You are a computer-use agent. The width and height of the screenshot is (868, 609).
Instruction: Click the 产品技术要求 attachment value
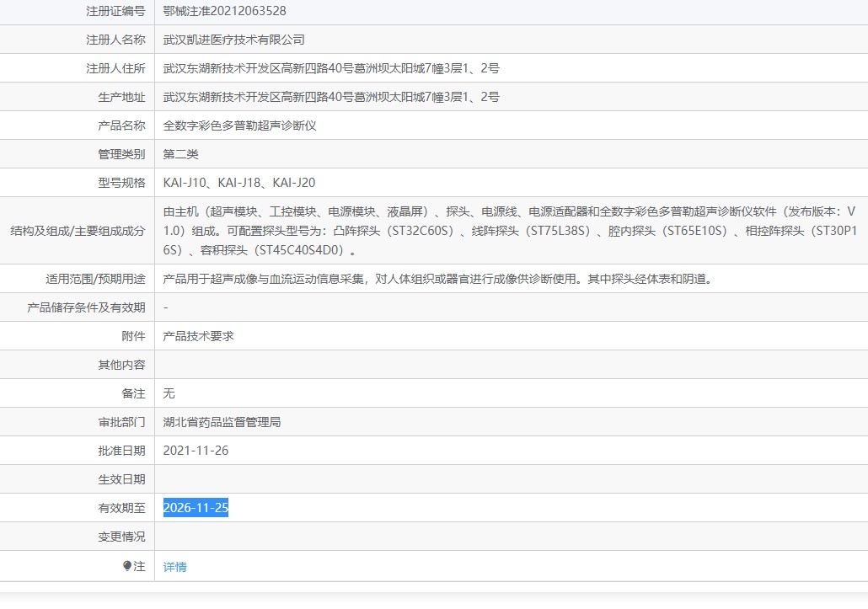[198, 336]
